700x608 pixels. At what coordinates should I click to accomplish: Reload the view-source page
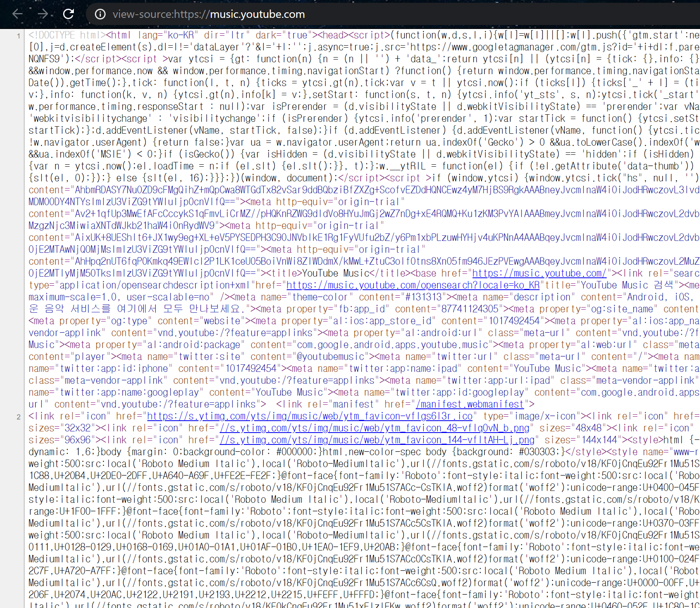68,14
